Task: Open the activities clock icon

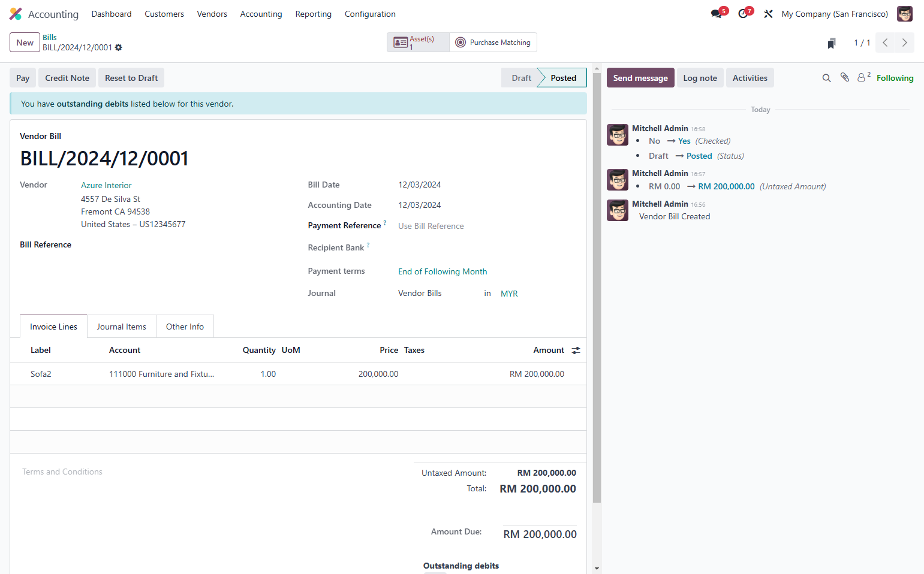Action: [743, 14]
